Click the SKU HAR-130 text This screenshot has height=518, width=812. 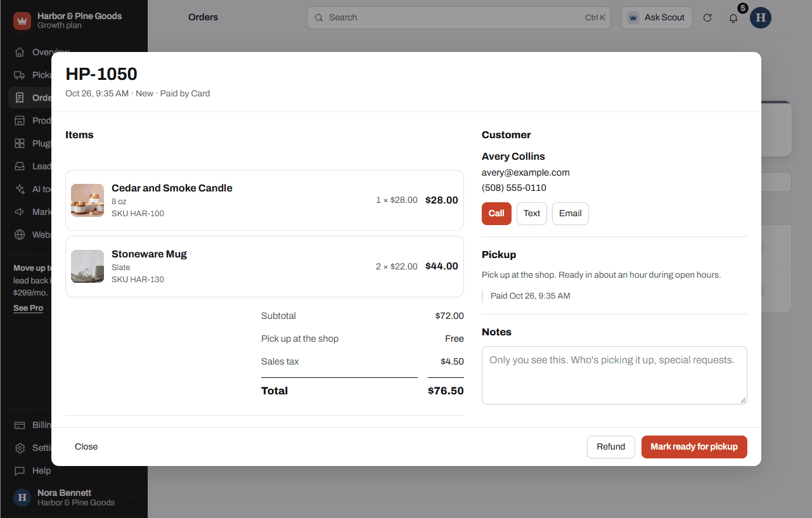138,280
